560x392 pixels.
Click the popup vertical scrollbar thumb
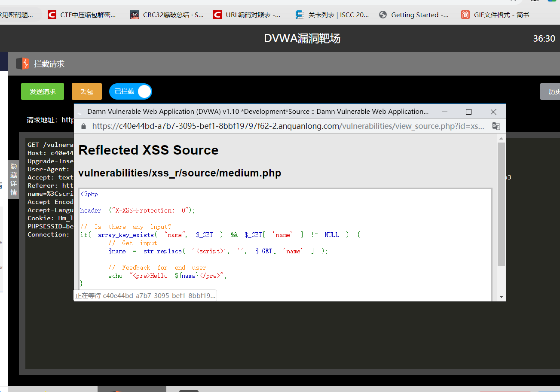tap(501, 204)
